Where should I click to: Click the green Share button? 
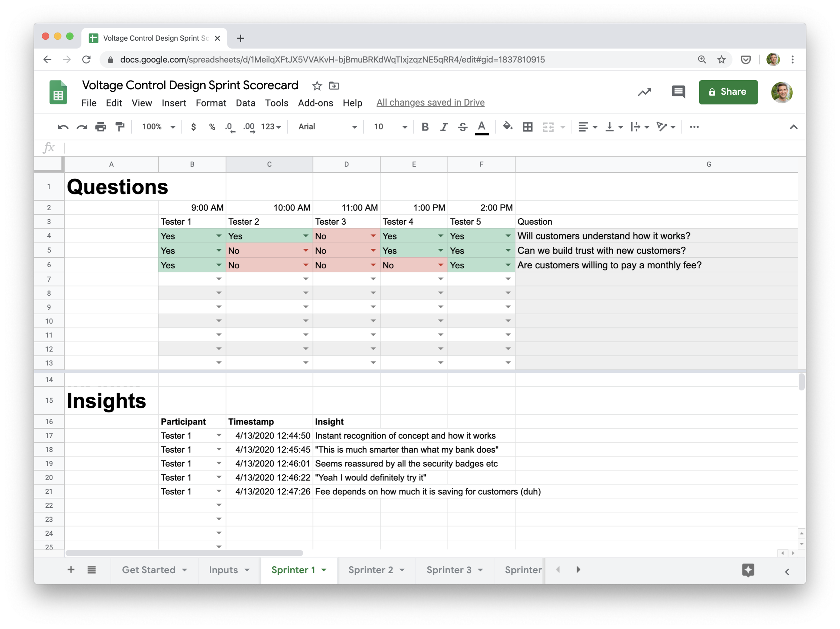pyautogui.click(x=728, y=92)
